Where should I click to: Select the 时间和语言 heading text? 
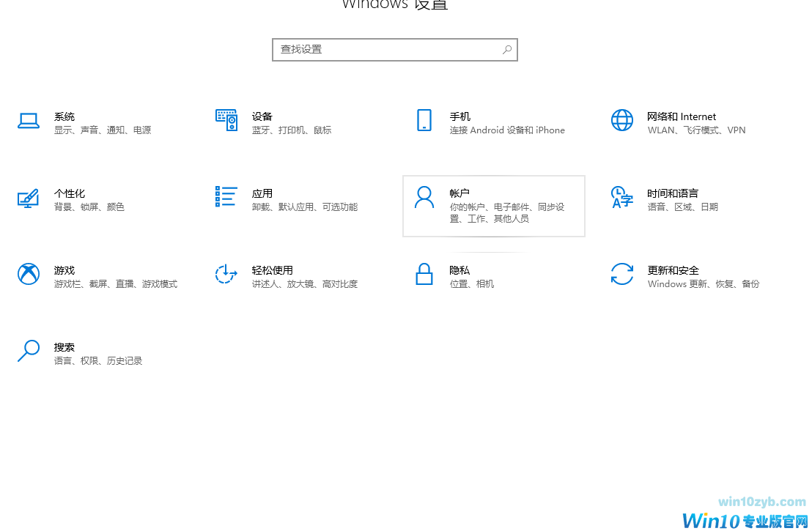672,193
